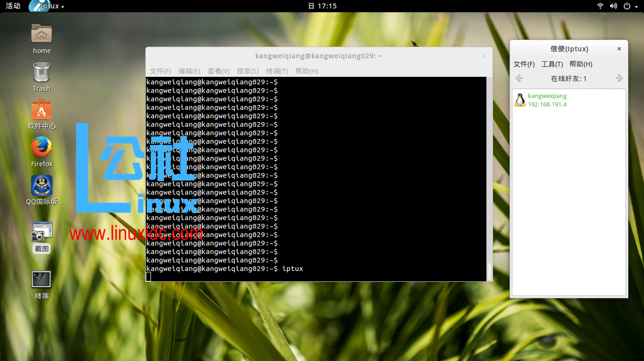Viewport: 644px width, 361px height.
Task: Launch Firefox from the desktop
Action: pyautogui.click(x=42, y=148)
